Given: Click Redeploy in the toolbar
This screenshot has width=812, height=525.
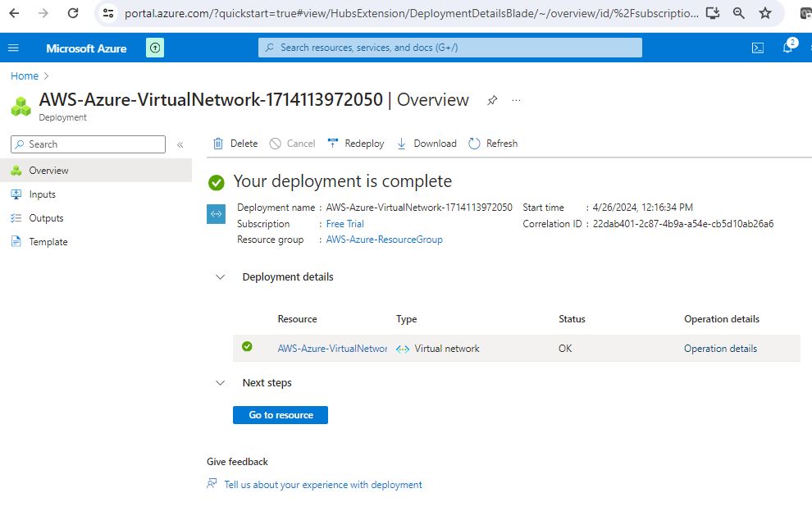Looking at the screenshot, I should 356,144.
